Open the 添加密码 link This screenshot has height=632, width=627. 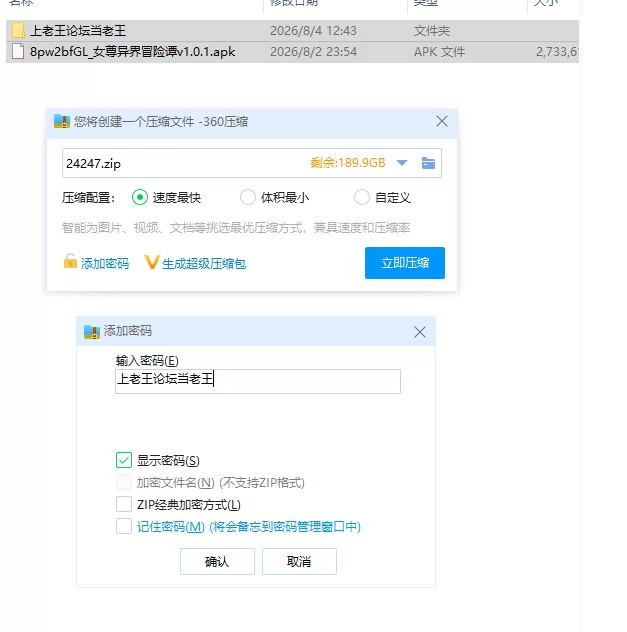(105, 264)
